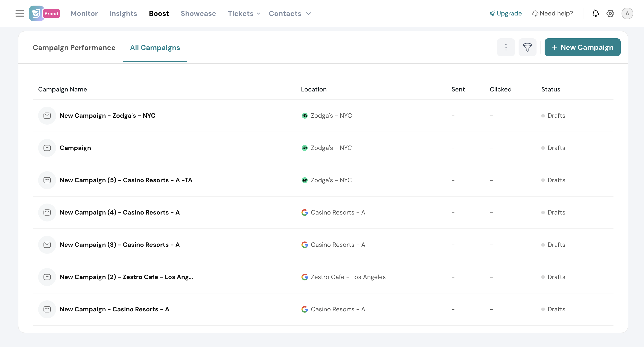This screenshot has height=347, width=644.
Task: Click envelope icon for New Campaign (4)
Action: coord(47,212)
